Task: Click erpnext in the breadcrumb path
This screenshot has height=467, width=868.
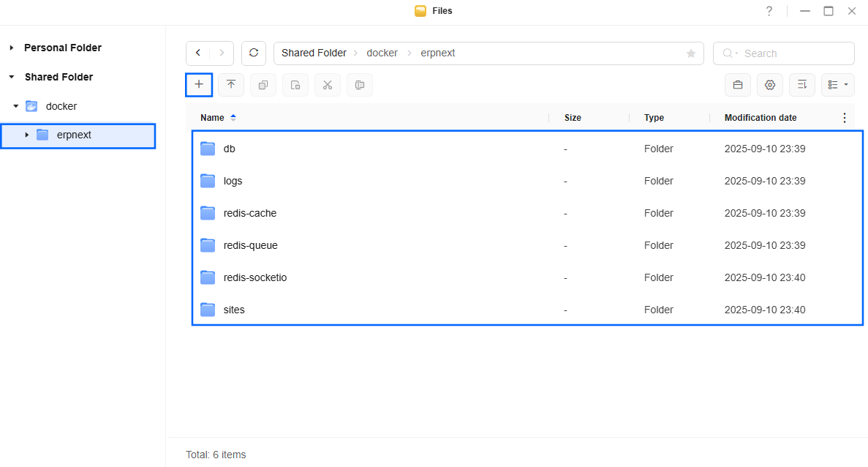Action: [x=438, y=53]
